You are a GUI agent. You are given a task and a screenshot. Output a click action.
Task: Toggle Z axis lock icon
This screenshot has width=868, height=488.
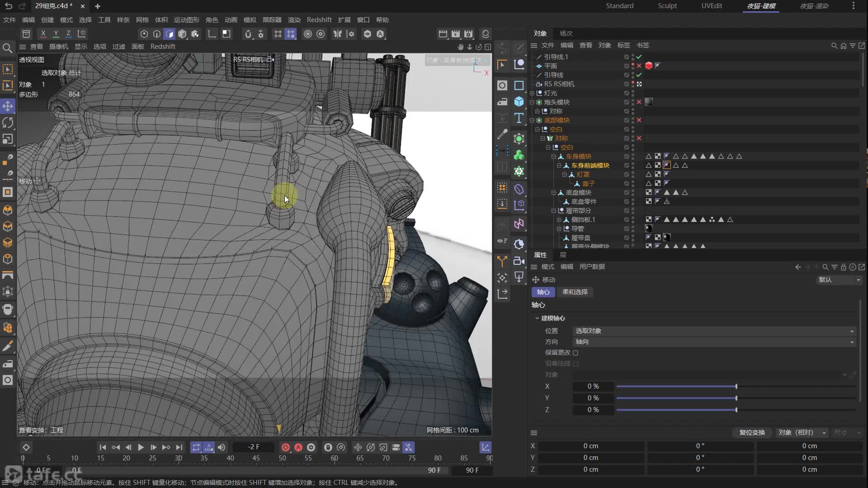(68, 34)
